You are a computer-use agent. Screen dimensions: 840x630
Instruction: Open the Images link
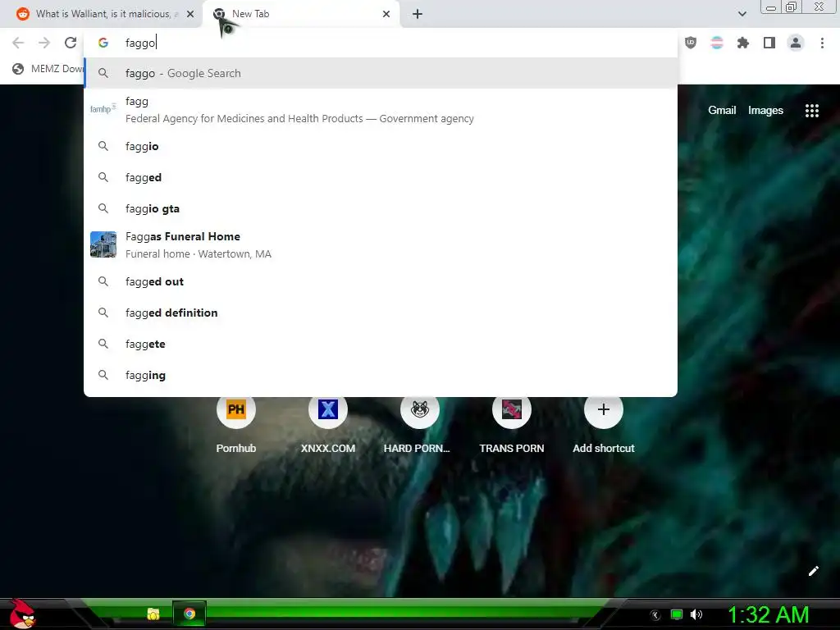(765, 111)
